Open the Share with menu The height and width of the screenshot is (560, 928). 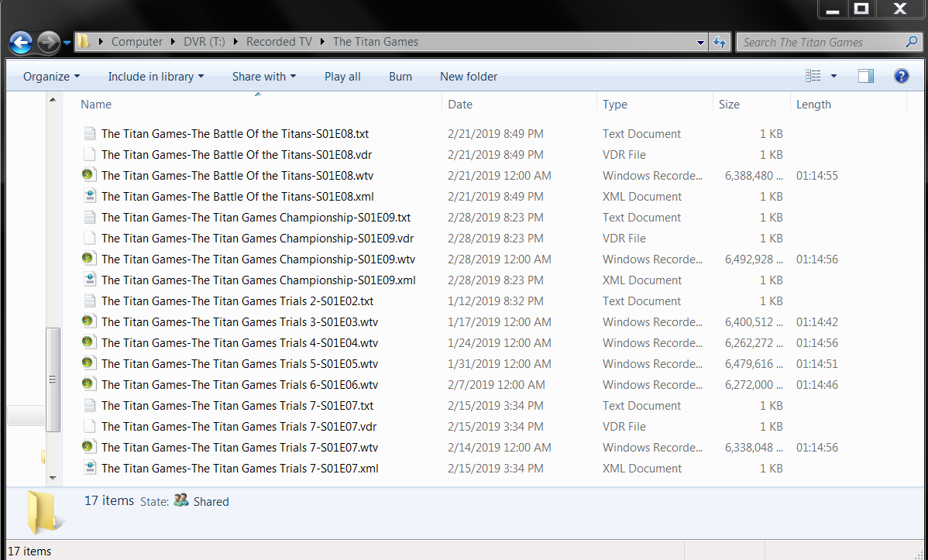pyautogui.click(x=263, y=76)
